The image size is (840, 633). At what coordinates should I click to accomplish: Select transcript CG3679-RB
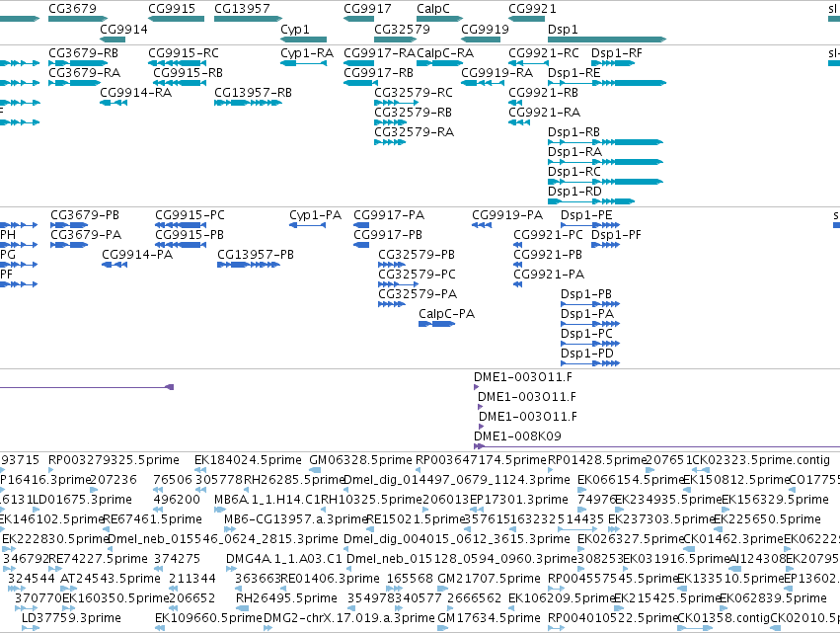click(83, 53)
